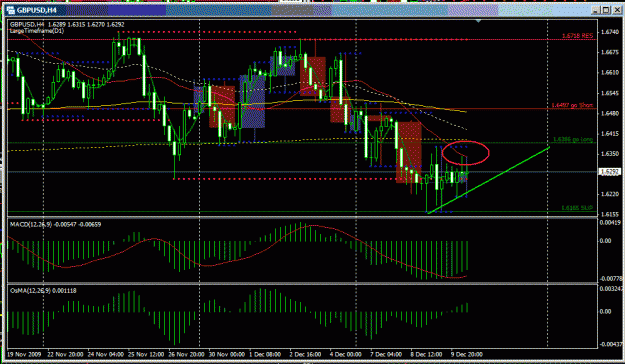The image size is (625, 364).
Task: Click the 19 Nov 2009 date label
Action: click(24, 354)
